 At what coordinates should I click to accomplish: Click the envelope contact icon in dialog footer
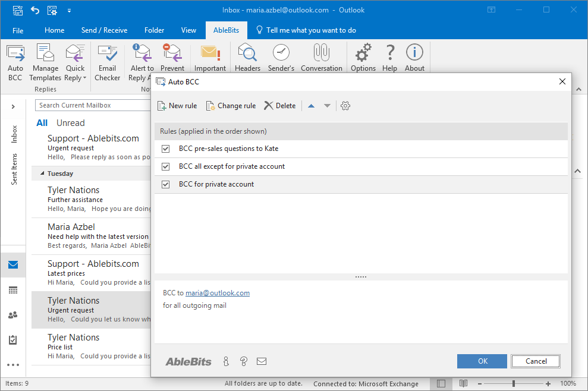261,361
